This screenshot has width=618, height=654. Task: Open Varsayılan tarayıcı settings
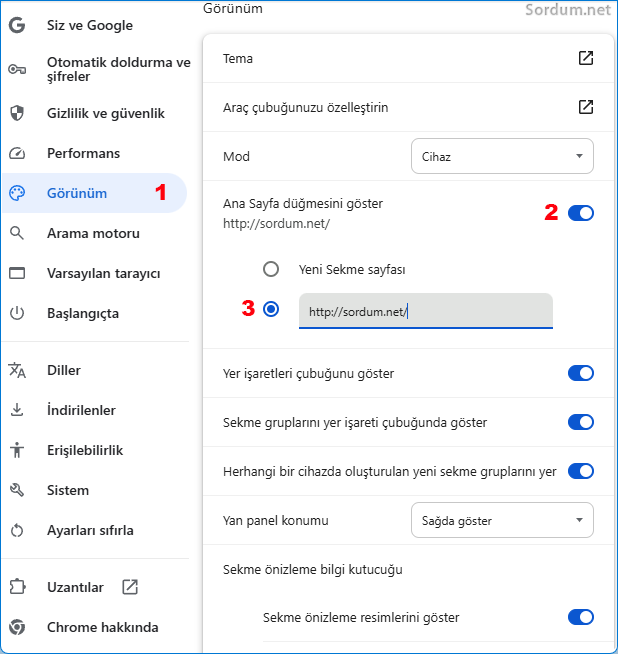[x=95, y=273]
